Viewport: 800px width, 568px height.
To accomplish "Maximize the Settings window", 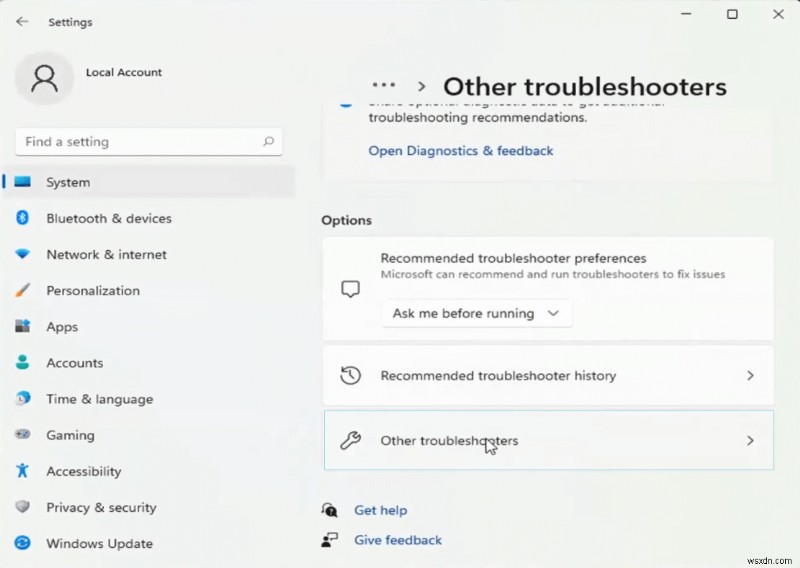I will point(732,14).
